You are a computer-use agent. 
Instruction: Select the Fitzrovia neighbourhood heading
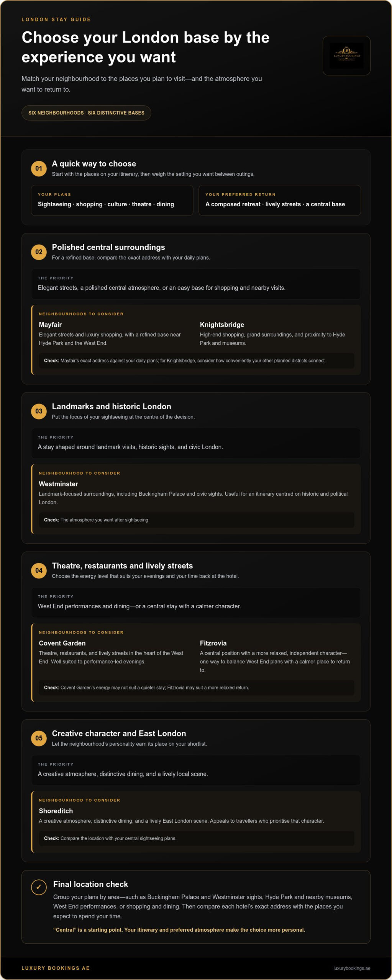pos(213,643)
